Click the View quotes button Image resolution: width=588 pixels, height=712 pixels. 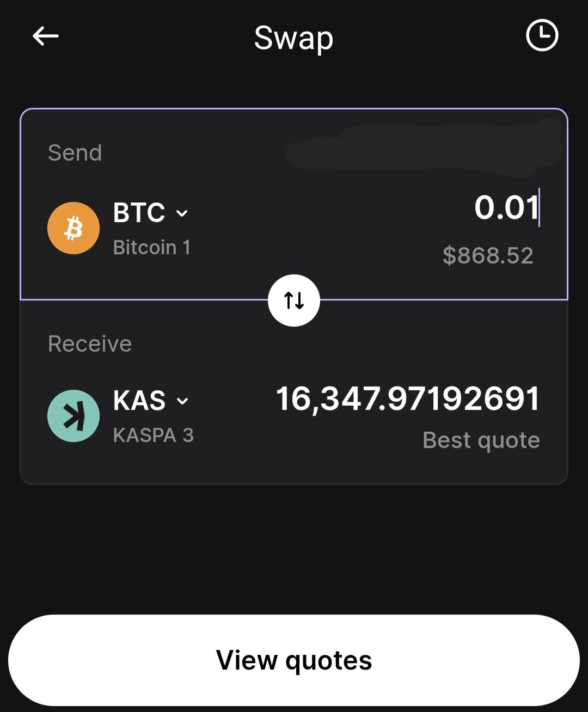click(x=294, y=660)
